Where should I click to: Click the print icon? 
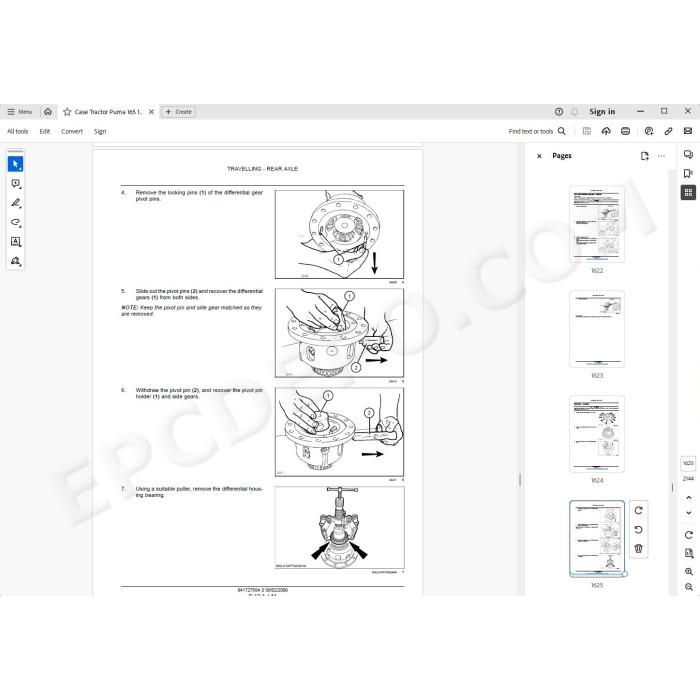click(625, 131)
